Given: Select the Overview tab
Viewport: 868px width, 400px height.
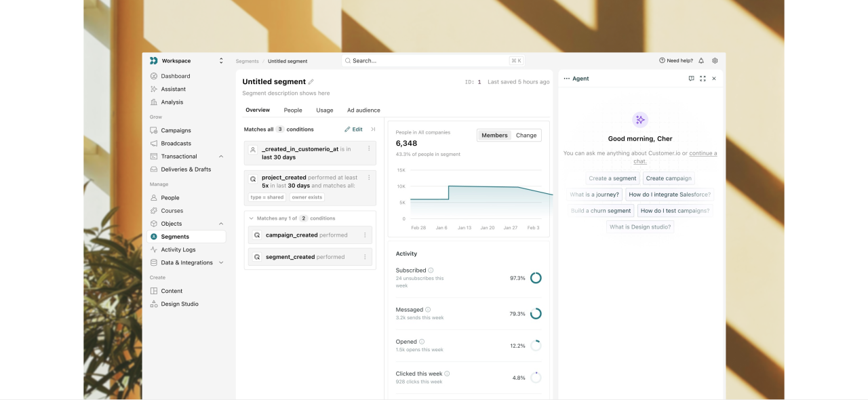Looking at the screenshot, I should 258,110.
